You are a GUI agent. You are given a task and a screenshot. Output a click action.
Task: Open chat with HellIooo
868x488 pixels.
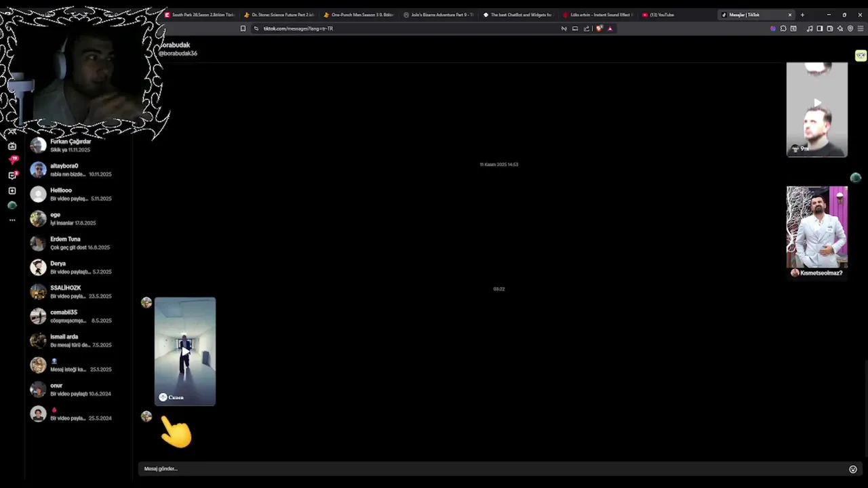(x=78, y=194)
